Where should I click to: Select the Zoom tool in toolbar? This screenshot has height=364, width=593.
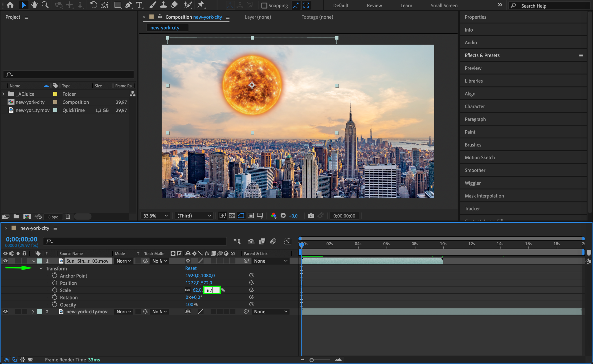[45, 5]
